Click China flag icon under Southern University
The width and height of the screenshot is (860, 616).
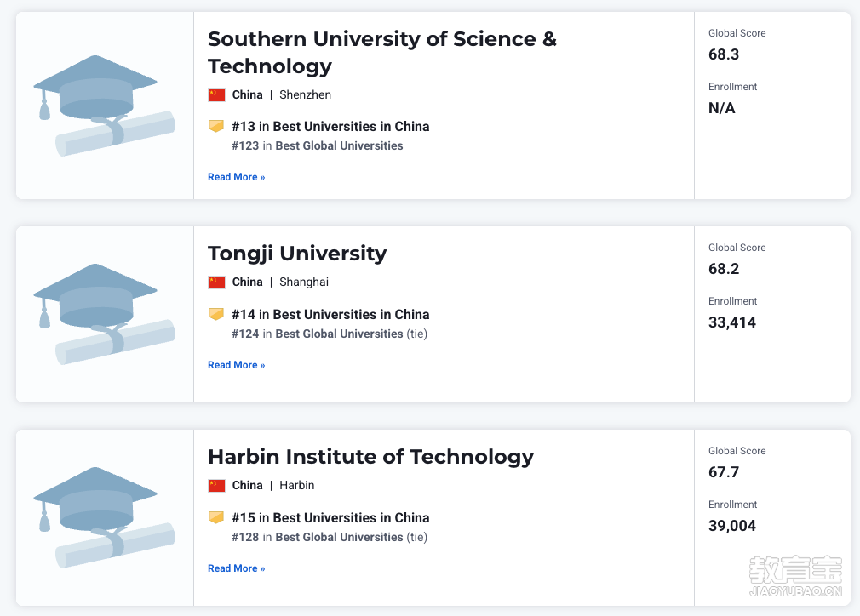[216, 94]
